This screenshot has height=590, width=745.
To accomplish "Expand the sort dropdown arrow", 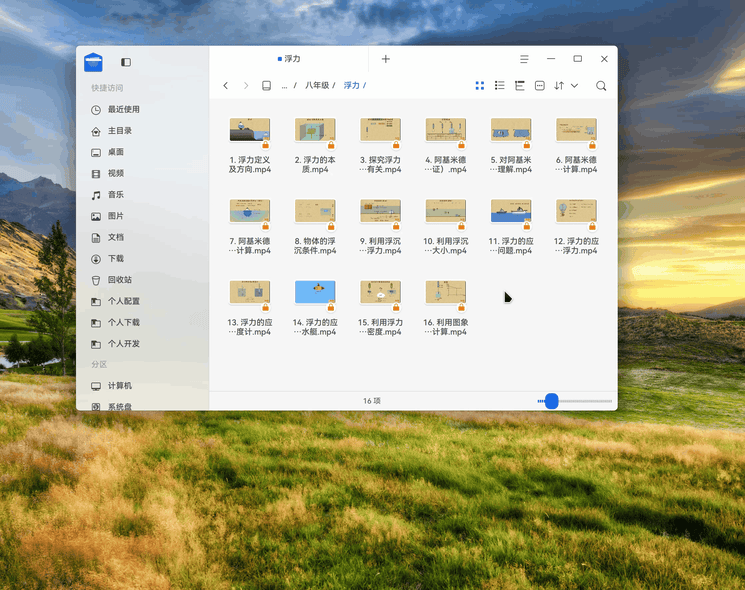I will [574, 86].
